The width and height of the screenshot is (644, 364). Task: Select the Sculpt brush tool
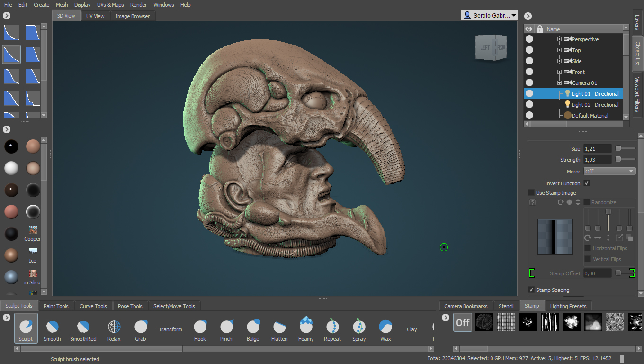click(26, 328)
